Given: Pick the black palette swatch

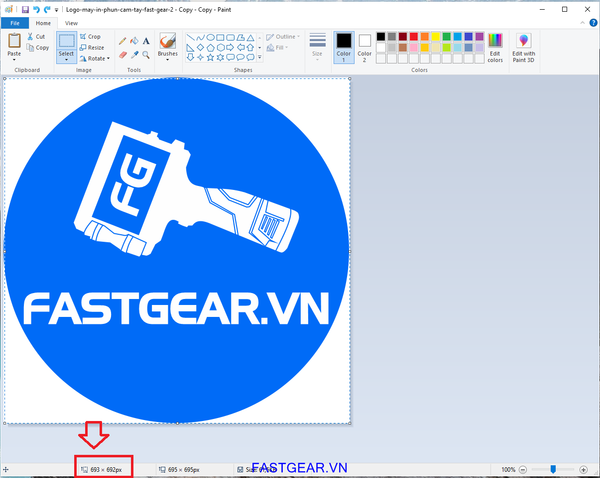Looking at the screenshot, I should 381,37.
